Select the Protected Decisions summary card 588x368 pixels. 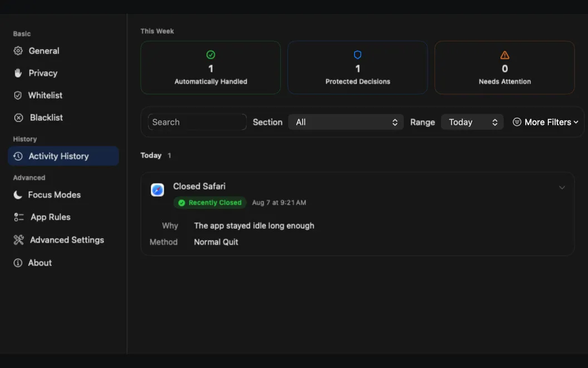(357, 67)
